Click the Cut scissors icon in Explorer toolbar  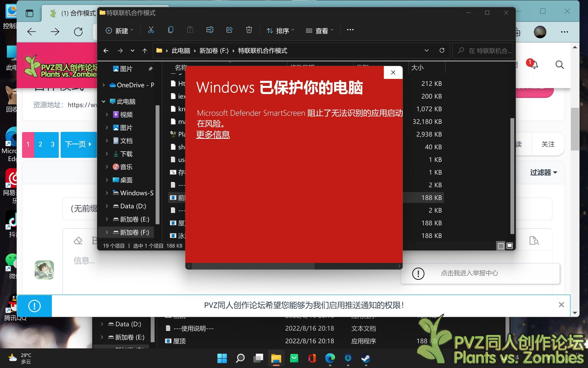point(151,30)
